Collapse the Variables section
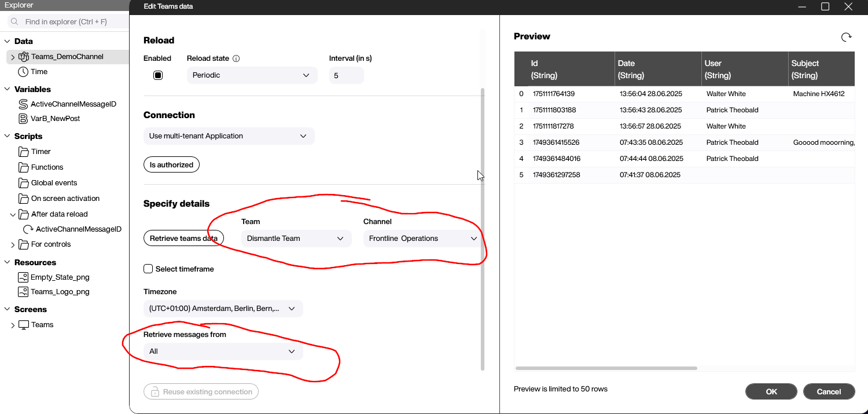Image resolution: width=868 pixels, height=414 pixels. [x=7, y=90]
